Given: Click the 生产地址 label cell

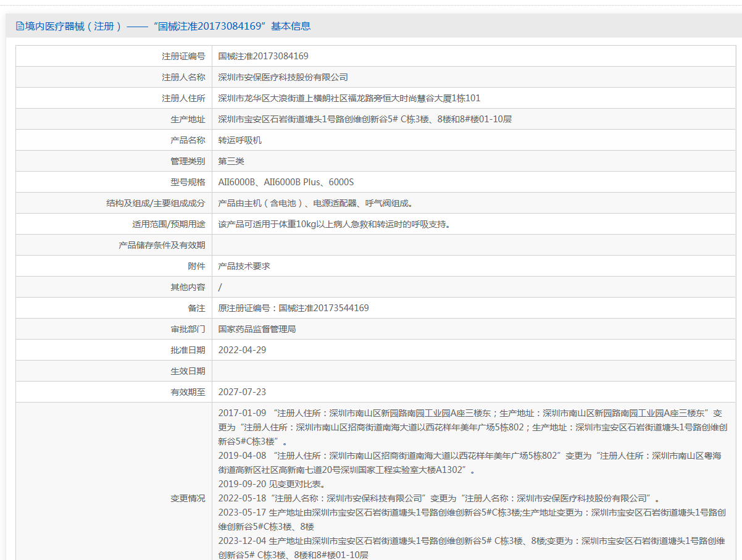Looking at the screenshot, I should coord(114,119).
